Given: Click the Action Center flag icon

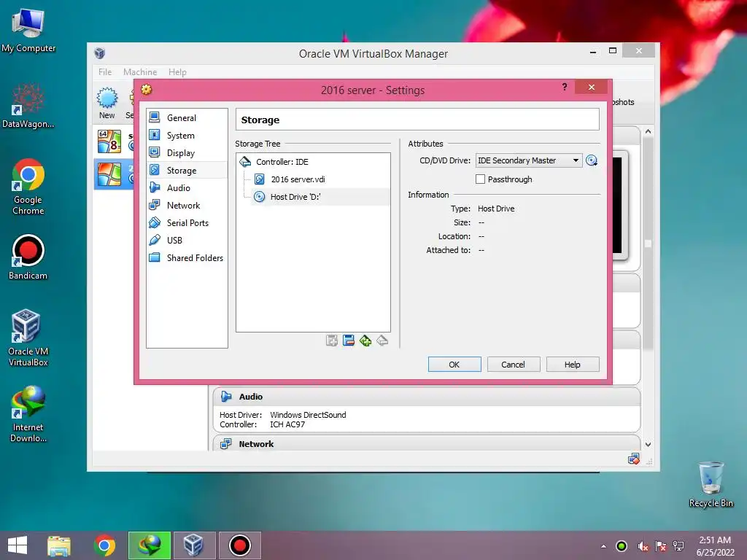Looking at the screenshot, I should [x=661, y=546].
